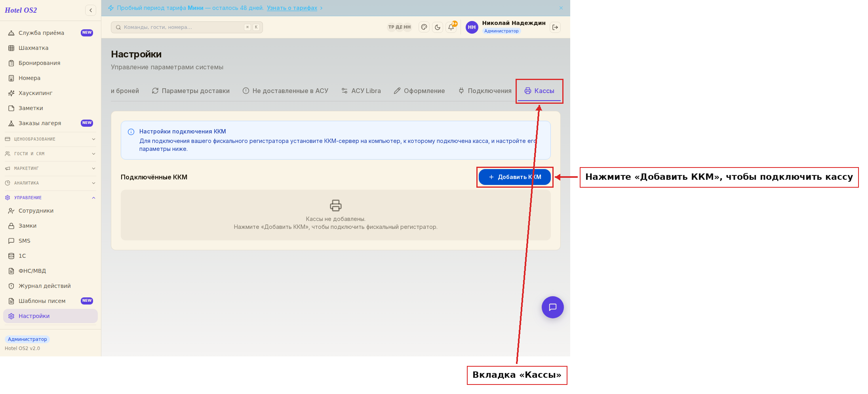Focus the Команды, гости, номера search field
Image resolution: width=868 pixels, height=394 pixels.
tap(187, 27)
